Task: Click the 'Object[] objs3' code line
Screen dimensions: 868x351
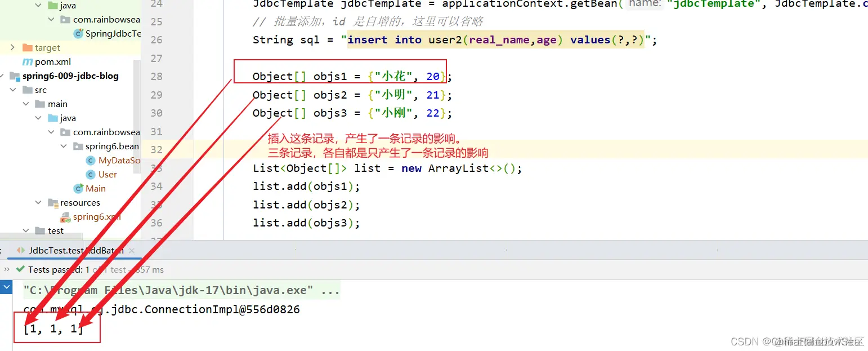Action: pyautogui.click(x=352, y=113)
